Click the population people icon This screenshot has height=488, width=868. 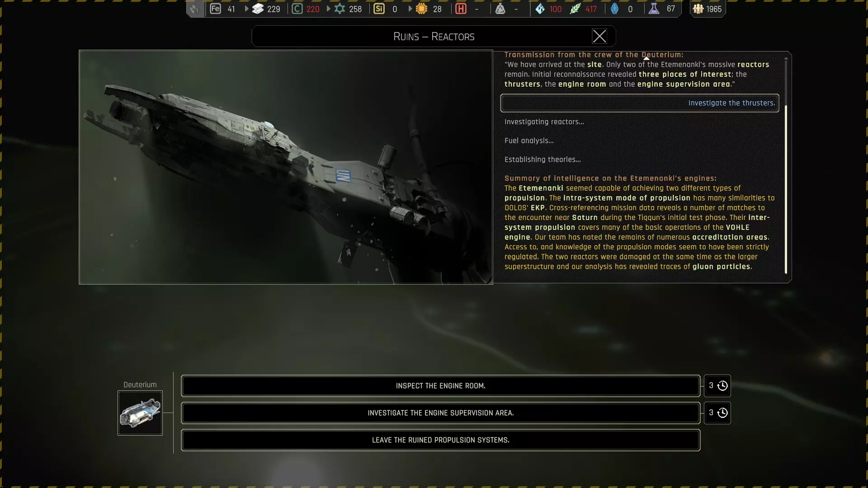click(698, 9)
